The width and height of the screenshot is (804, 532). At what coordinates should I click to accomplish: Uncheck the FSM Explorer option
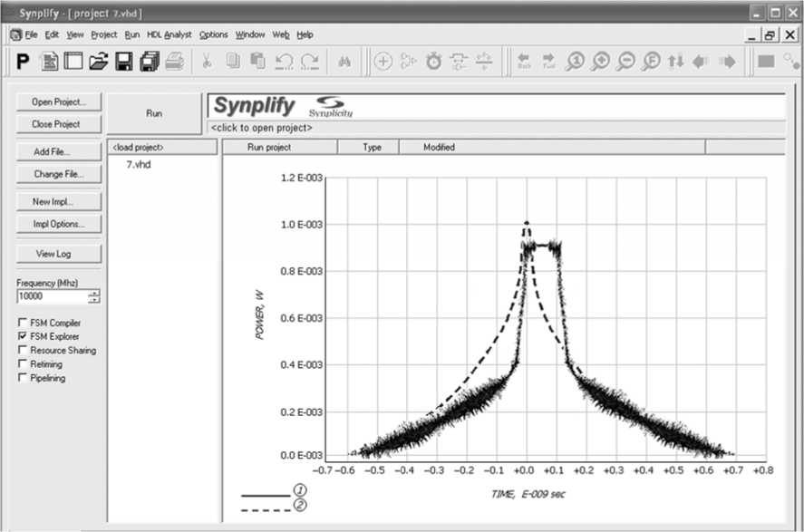22,336
